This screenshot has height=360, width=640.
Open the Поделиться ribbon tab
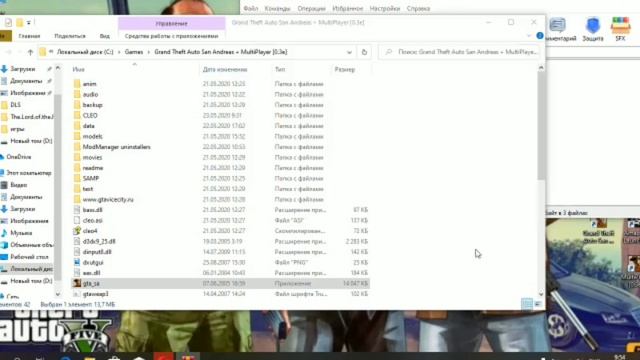pos(70,36)
